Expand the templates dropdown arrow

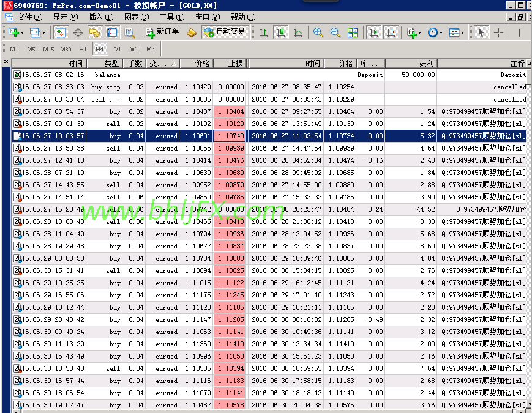[462, 33]
